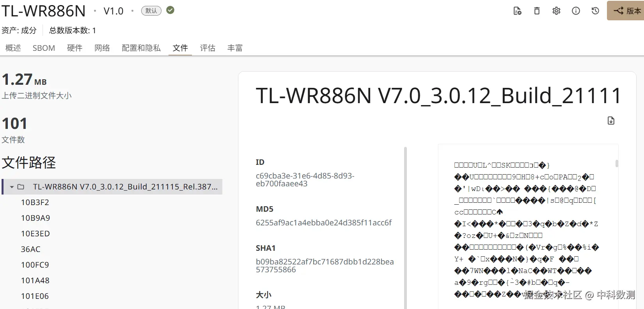Collapse the TL-WR886N folder tree arrow
644x309 pixels.
click(x=12, y=187)
